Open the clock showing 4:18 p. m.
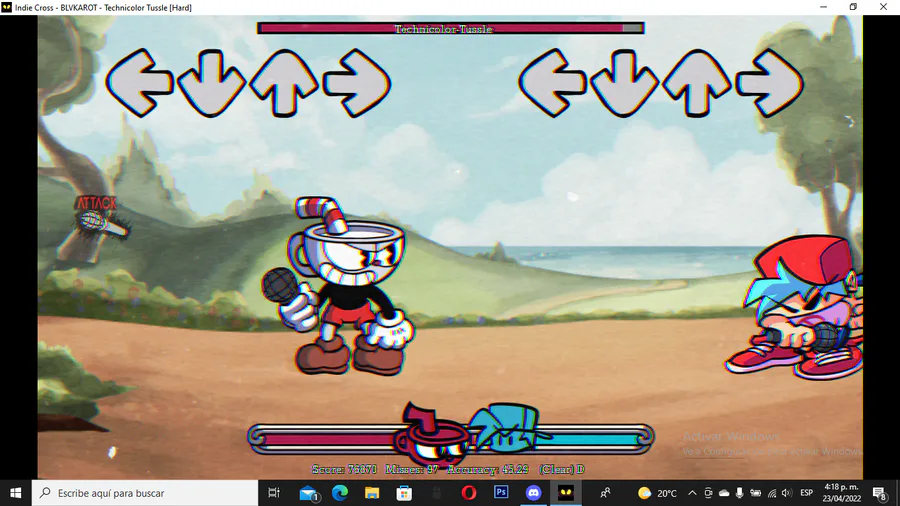Viewport: 900px width, 506px height. pos(841,493)
